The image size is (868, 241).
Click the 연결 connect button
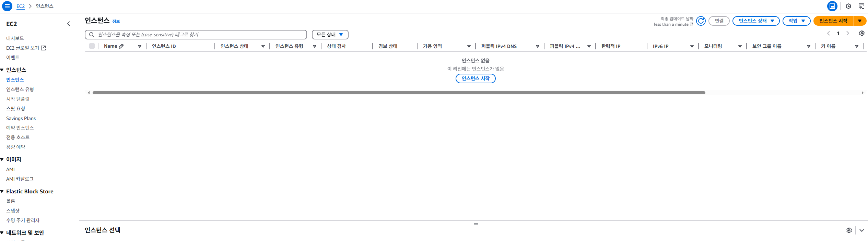click(719, 21)
